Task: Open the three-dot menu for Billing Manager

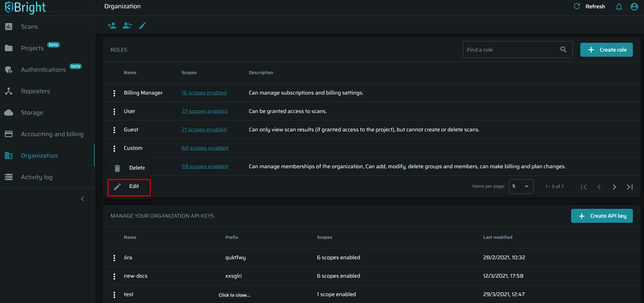Action: (x=114, y=93)
